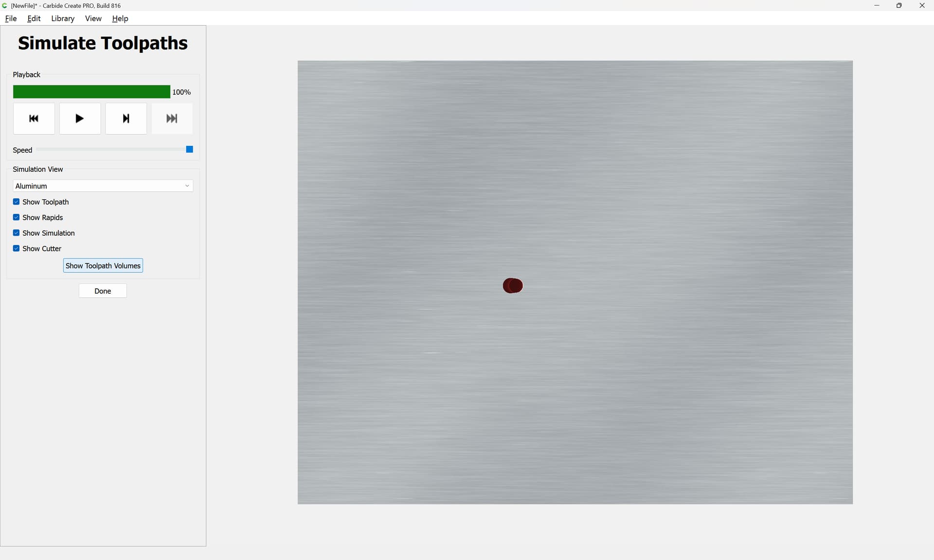Click Done to exit simulation

click(103, 291)
